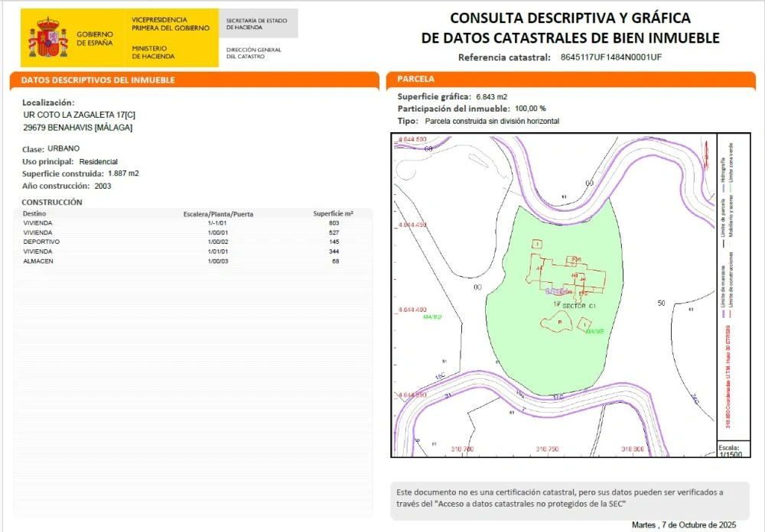
Task: Click graphic area value '6.843 m2'
Action: pos(492,96)
